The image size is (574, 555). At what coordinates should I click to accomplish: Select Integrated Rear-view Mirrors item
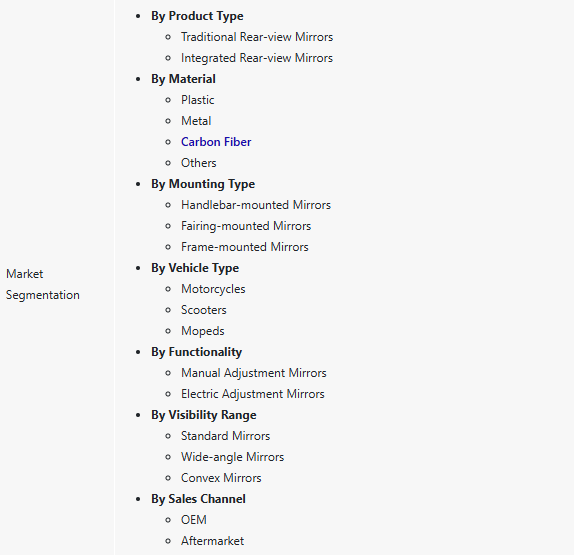(257, 58)
